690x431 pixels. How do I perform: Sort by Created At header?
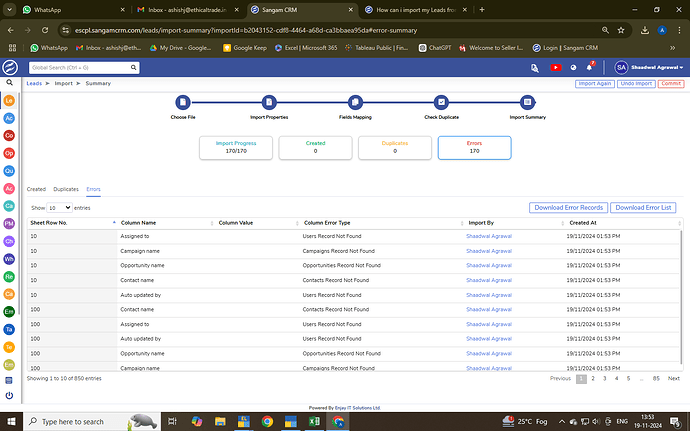pos(624,223)
